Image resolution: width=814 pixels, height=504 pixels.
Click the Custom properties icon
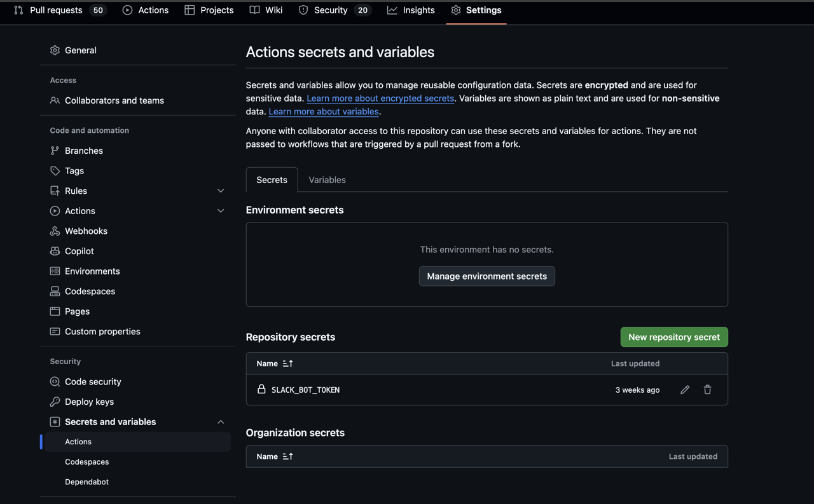55,332
